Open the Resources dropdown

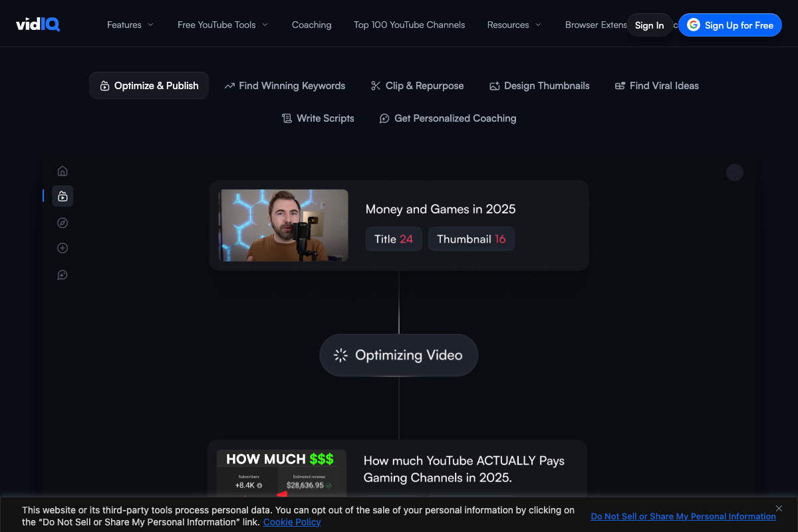(x=514, y=25)
